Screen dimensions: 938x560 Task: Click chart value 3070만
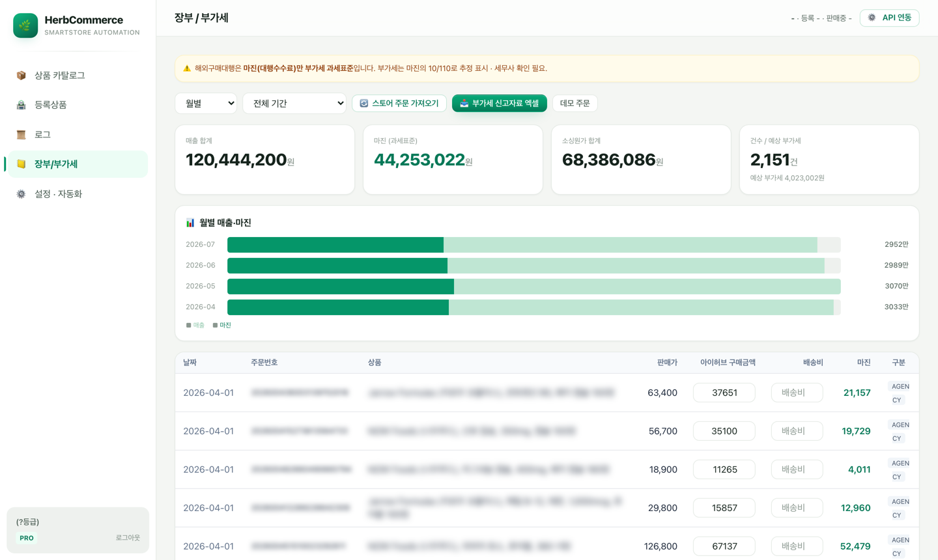click(x=896, y=287)
